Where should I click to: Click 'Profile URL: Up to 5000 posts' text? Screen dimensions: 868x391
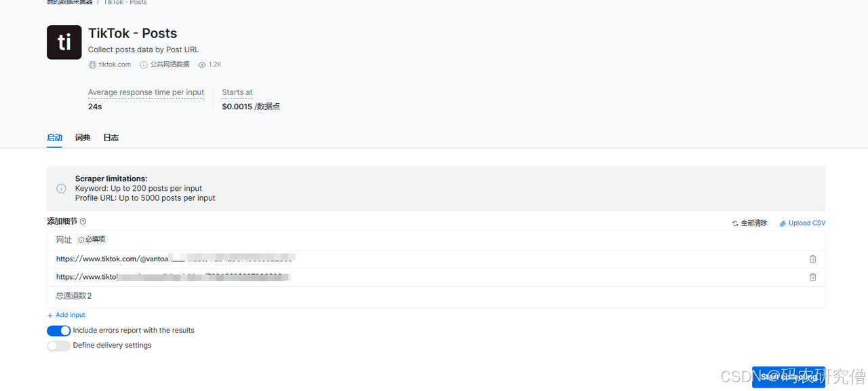[x=145, y=198]
